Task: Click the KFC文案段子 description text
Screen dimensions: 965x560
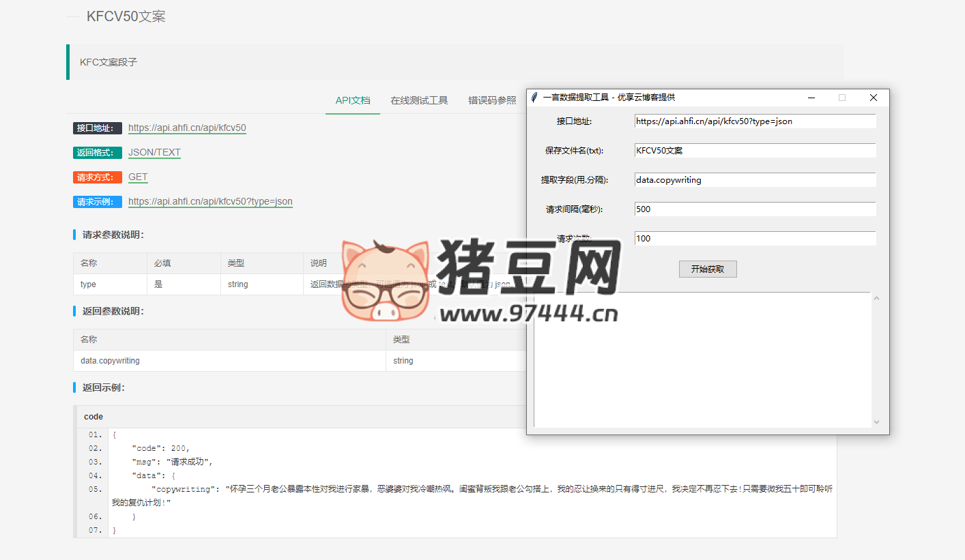Action: [x=109, y=62]
